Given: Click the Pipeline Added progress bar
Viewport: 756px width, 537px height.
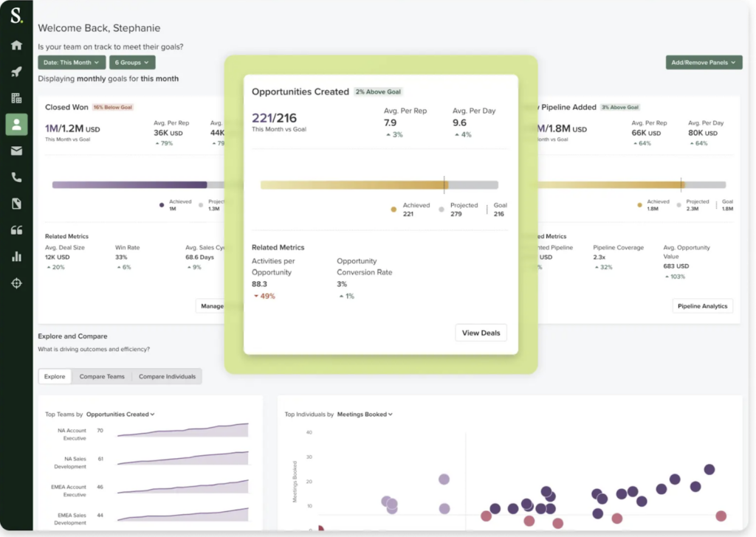Looking at the screenshot, I should click(x=632, y=185).
